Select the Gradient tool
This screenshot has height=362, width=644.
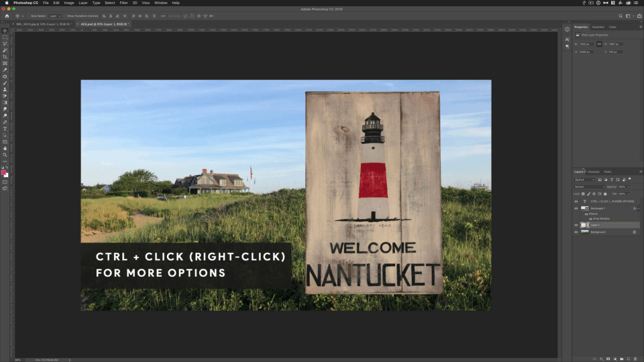pos(5,103)
